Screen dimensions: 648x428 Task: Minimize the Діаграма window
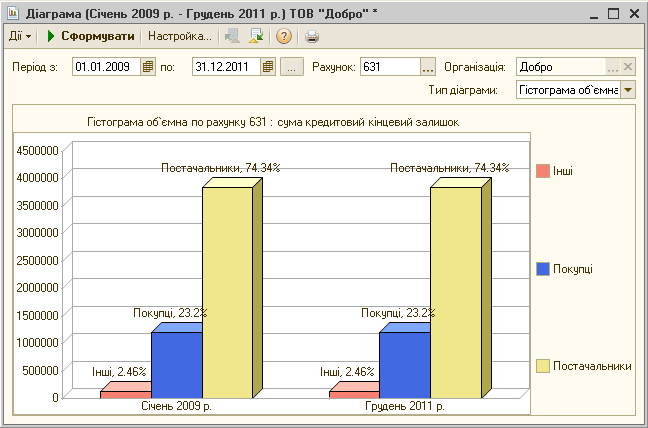[x=594, y=14]
